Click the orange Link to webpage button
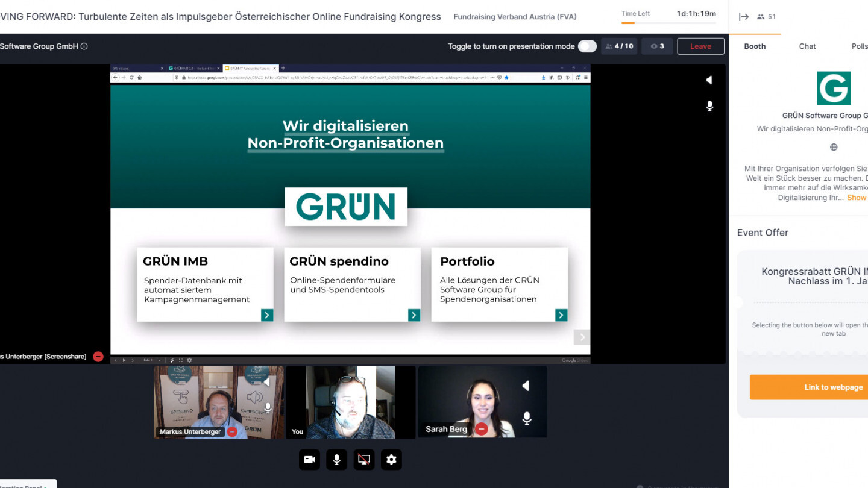The height and width of the screenshot is (488, 868). click(809, 387)
